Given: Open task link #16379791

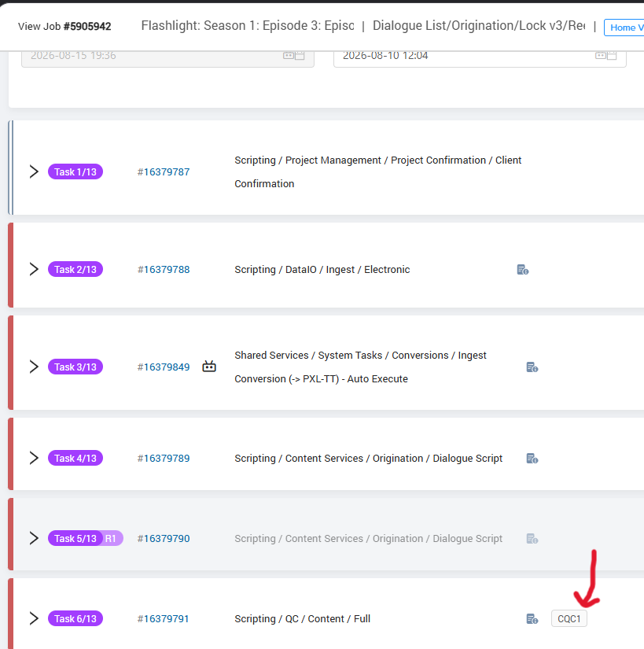Looking at the screenshot, I should (163, 619).
